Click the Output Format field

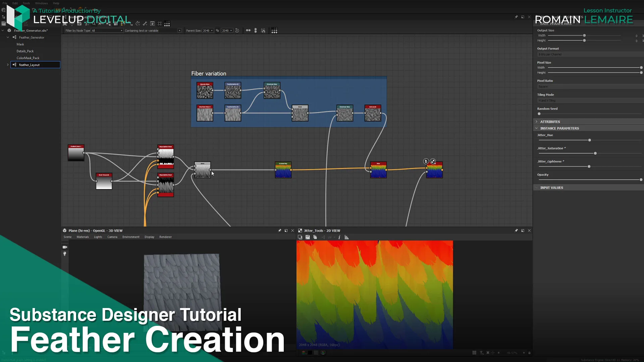point(590,54)
